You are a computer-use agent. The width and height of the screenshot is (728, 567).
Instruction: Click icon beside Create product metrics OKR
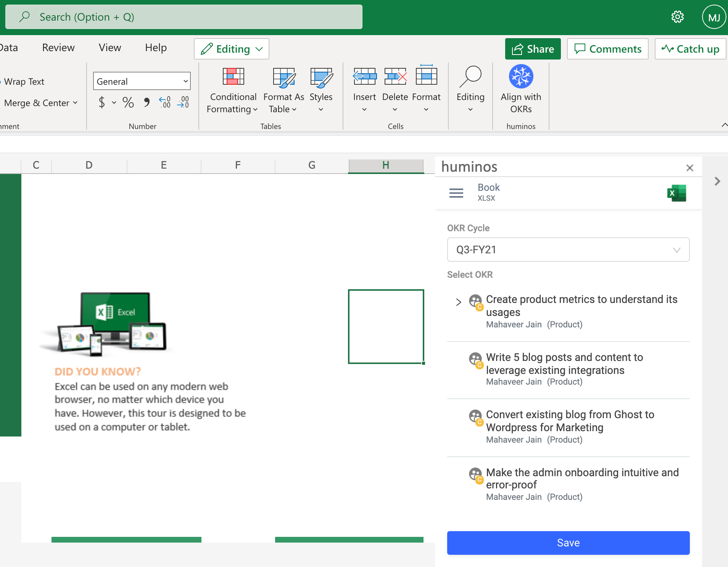(x=476, y=302)
